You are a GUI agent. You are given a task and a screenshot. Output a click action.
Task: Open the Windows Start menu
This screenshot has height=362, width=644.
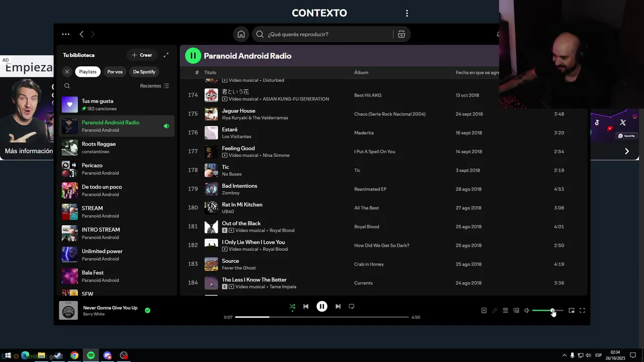pos(7,355)
